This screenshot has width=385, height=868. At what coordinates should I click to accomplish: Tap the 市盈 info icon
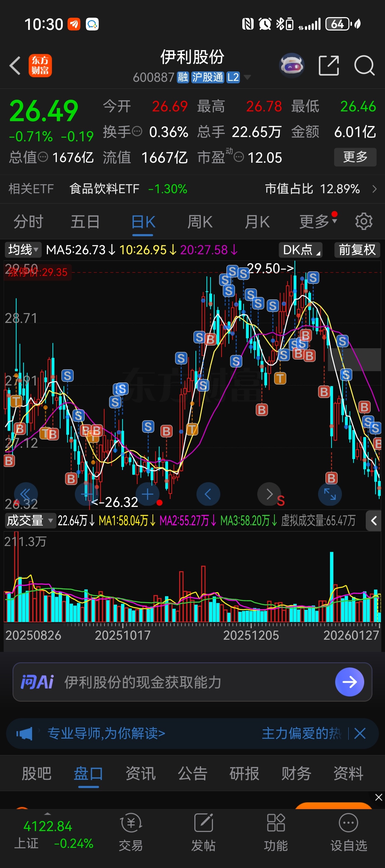tap(239, 157)
